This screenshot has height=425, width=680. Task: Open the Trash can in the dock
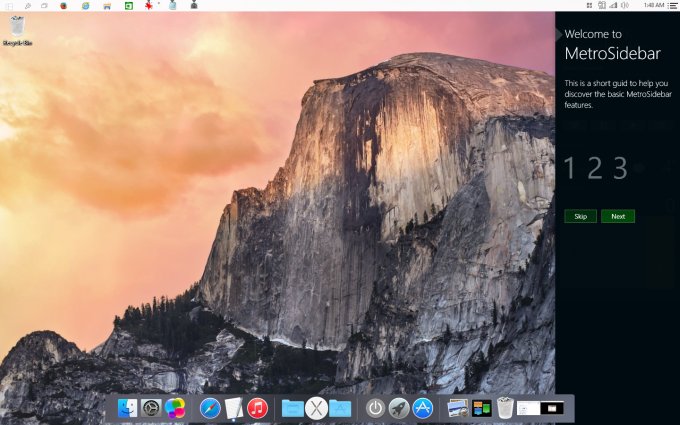point(505,408)
